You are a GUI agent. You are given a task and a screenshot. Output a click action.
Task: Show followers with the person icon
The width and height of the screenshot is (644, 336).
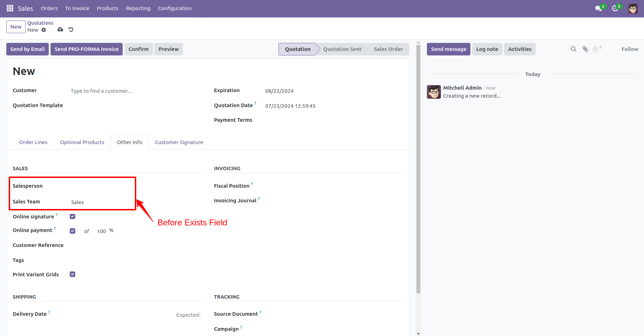pyautogui.click(x=596, y=49)
